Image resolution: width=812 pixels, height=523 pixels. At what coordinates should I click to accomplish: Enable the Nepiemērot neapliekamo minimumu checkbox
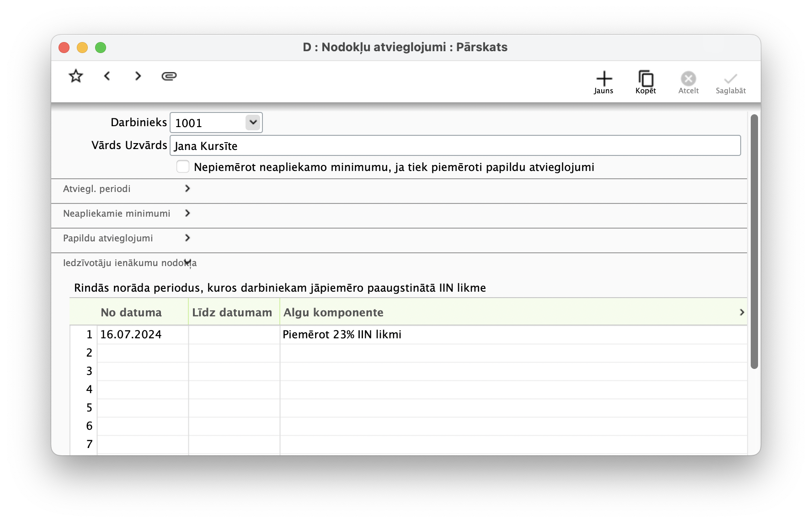(182, 166)
